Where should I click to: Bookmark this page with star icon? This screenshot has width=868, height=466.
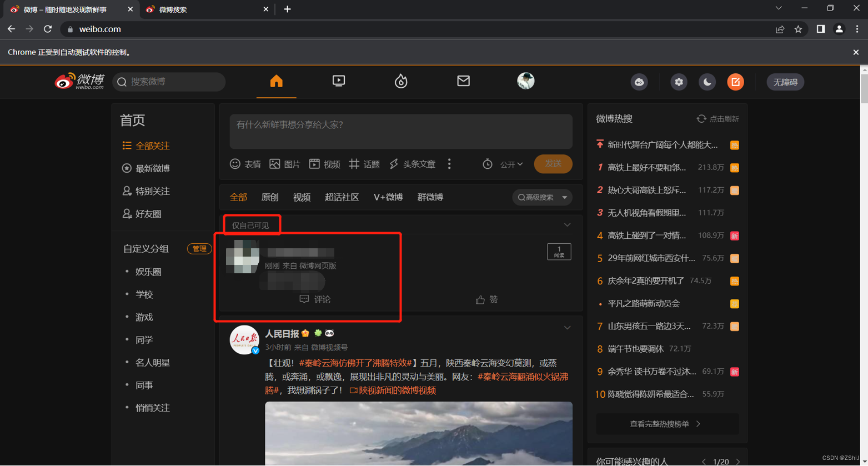pyautogui.click(x=798, y=29)
